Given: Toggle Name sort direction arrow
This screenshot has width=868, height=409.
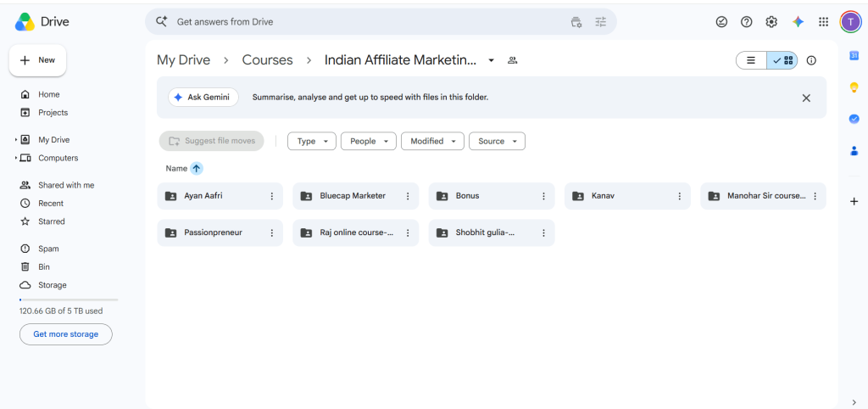Looking at the screenshot, I should [x=196, y=169].
